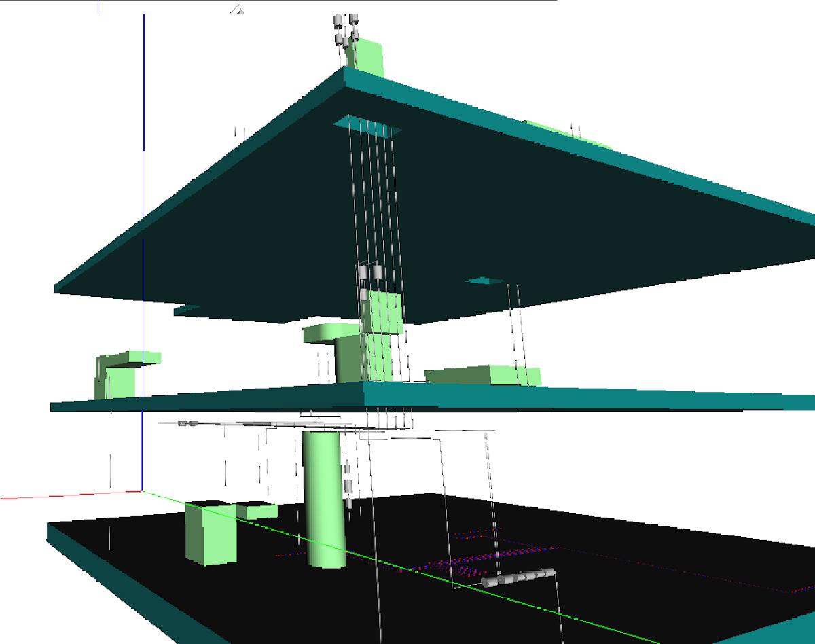The width and height of the screenshot is (815, 644).
Task: Select the small square opening in top slab
Action: pos(485,280)
